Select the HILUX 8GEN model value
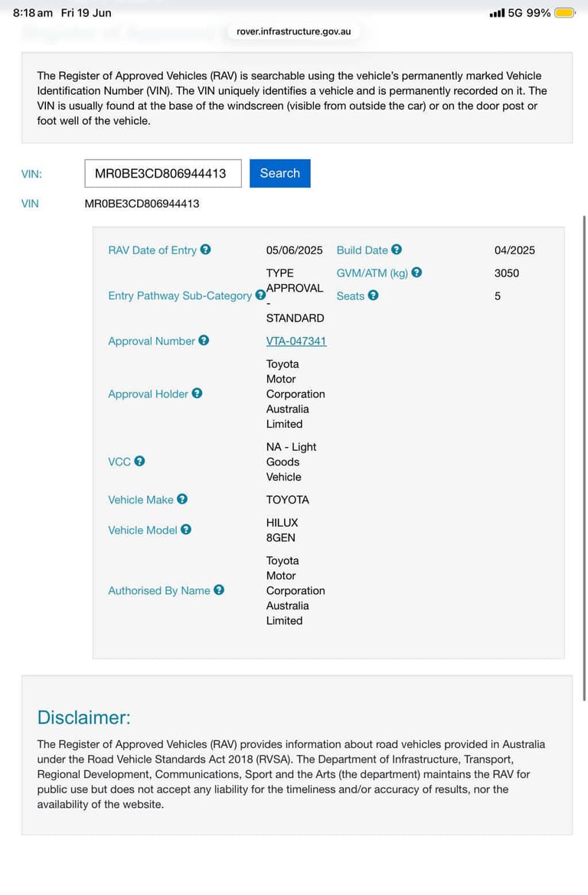The height and width of the screenshot is (895, 588). click(x=282, y=530)
